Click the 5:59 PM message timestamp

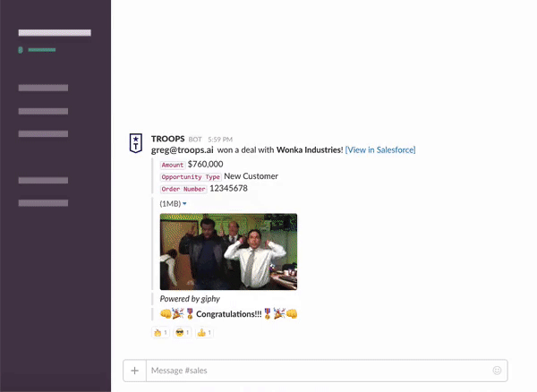(x=220, y=140)
